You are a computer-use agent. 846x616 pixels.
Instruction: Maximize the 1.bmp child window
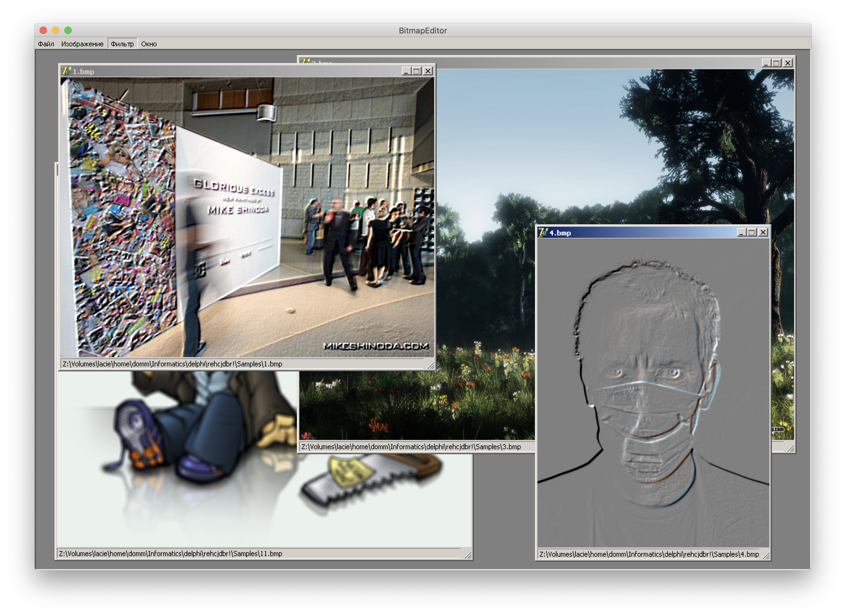[x=417, y=71]
